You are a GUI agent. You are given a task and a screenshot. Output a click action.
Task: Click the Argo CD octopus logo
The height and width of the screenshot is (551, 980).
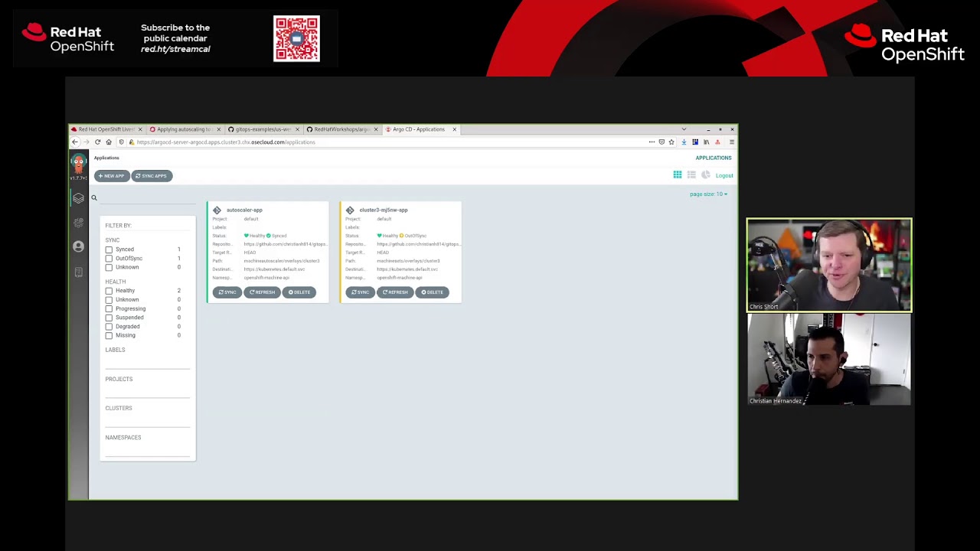pyautogui.click(x=78, y=163)
